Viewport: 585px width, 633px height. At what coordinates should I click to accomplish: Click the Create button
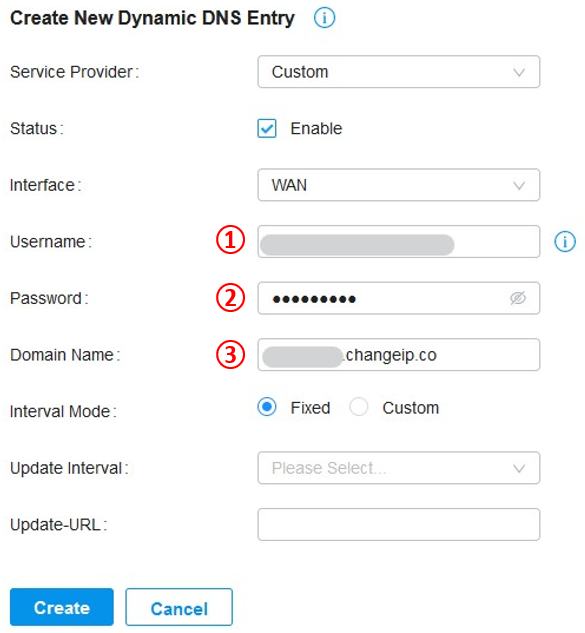[x=62, y=607]
